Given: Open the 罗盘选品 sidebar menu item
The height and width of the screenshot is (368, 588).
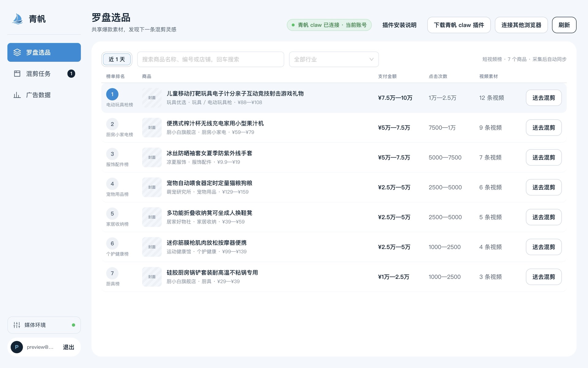Looking at the screenshot, I should pyautogui.click(x=44, y=52).
